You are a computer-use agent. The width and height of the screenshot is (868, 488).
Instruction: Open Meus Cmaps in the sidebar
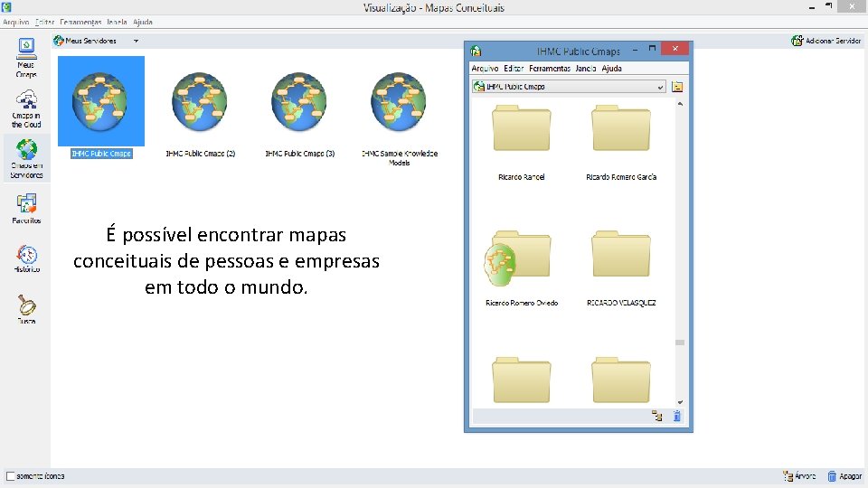(26, 57)
